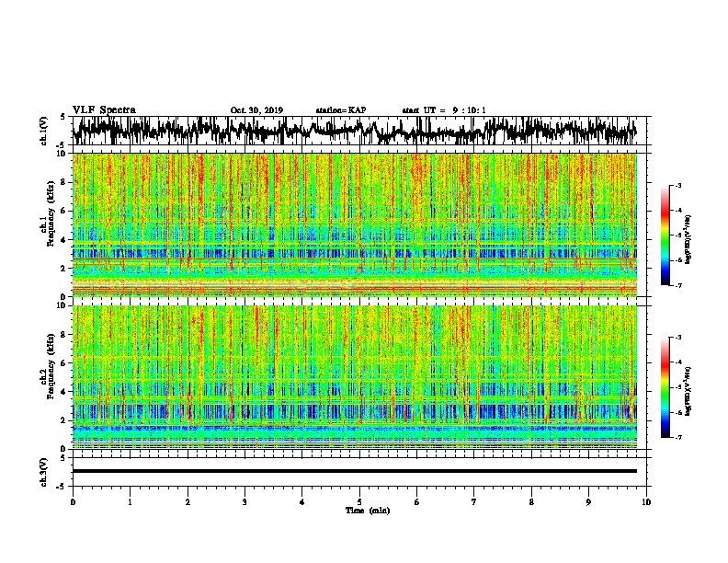Screen dimensions: 728x563
Task: Click the '10' tick on the time axis
Action: click(646, 502)
